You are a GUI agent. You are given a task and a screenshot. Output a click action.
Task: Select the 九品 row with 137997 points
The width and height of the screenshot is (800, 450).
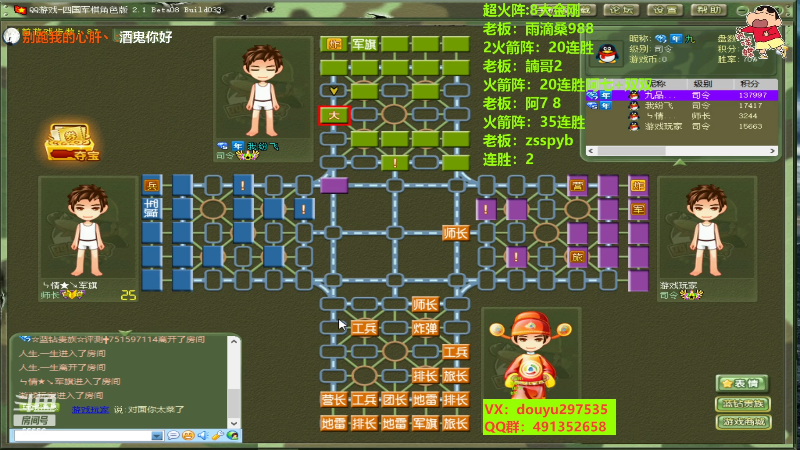coord(682,95)
